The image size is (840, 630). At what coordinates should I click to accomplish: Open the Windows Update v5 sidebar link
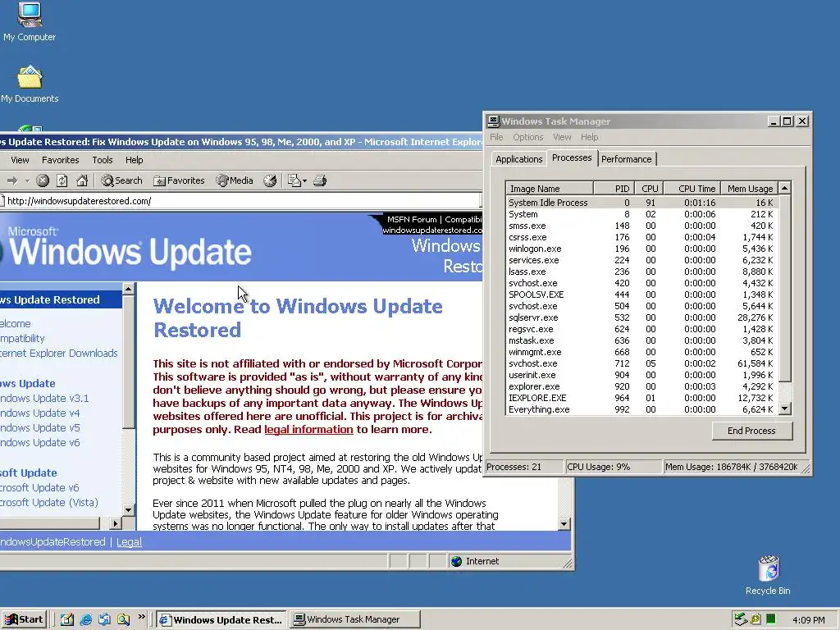point(39,428)
